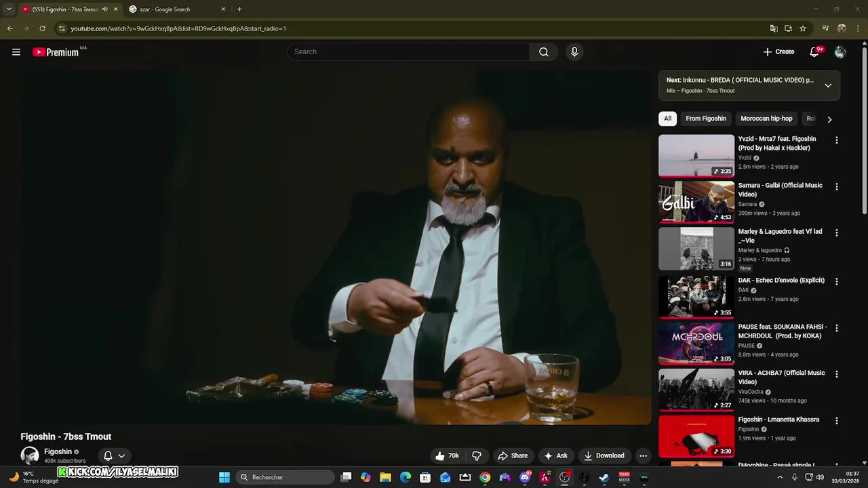This screenshot has height=488, width=868.
Task: Bookmark this page with star icon
Action: (x=803, y=28)
